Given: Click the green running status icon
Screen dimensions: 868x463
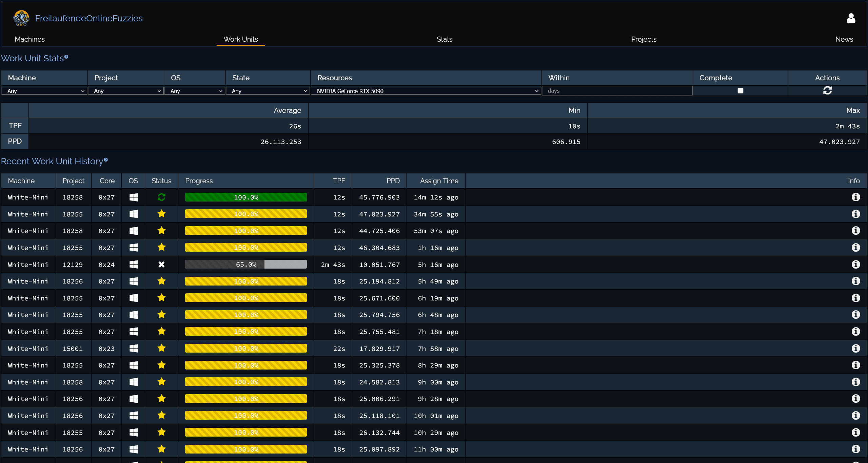Looking at the screenshot, I should click(161, 197).
